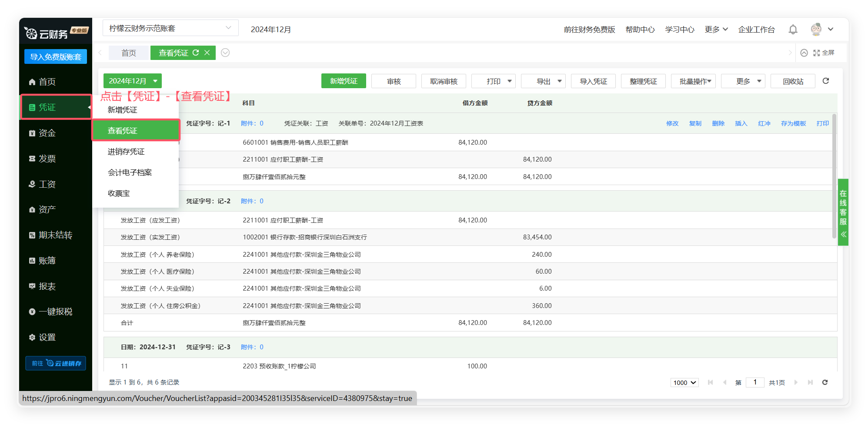
Task: Expand the tab list circle dropdown
Action: tap(225, 53)
